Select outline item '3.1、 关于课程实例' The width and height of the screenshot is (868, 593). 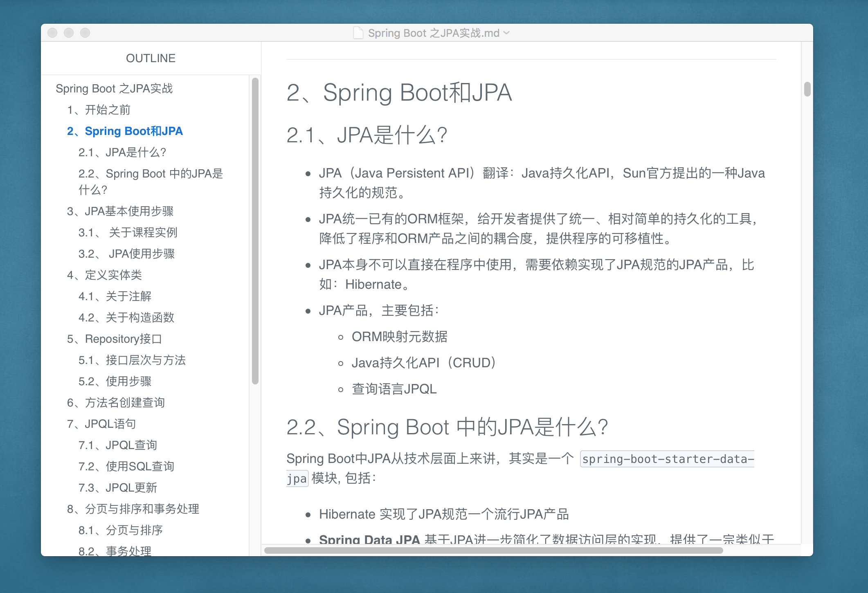pos(128,232)
